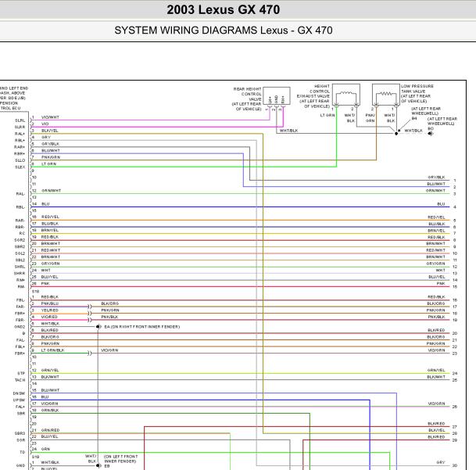Screen dimensions: 476x470
Task: Click the "TACH" terminal label
Action: (x=20, y=380)
